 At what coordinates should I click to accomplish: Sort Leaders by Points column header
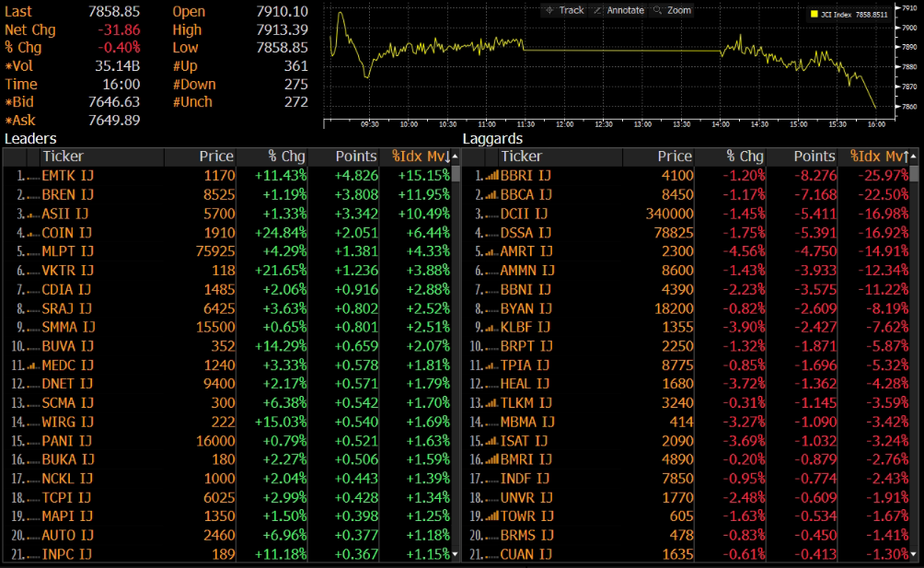click(343, 156)
